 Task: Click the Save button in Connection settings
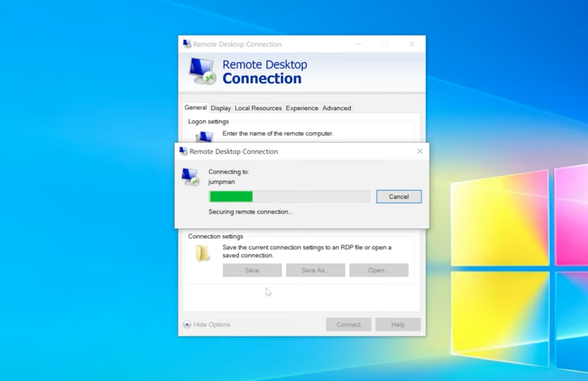(252, 270)
